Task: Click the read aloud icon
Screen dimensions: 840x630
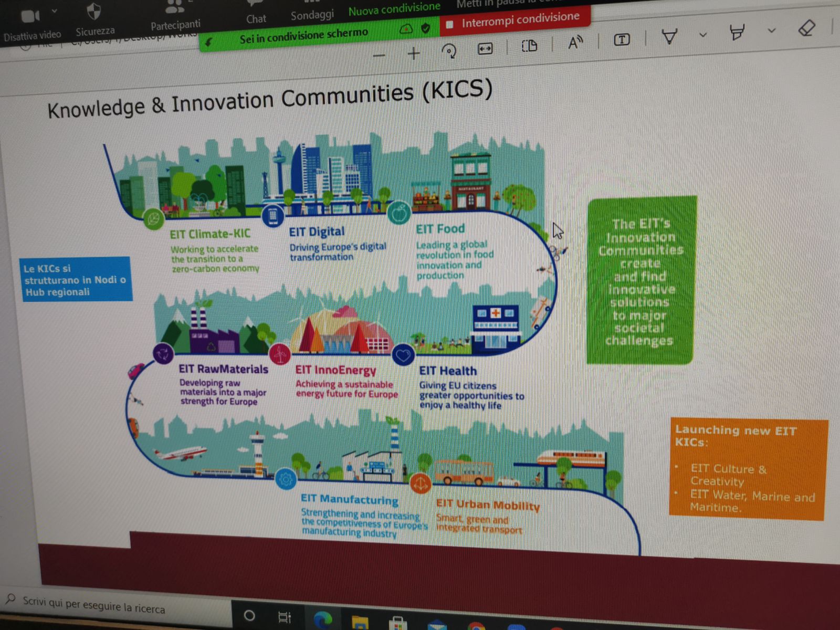Action: click(x=575, y=43)
